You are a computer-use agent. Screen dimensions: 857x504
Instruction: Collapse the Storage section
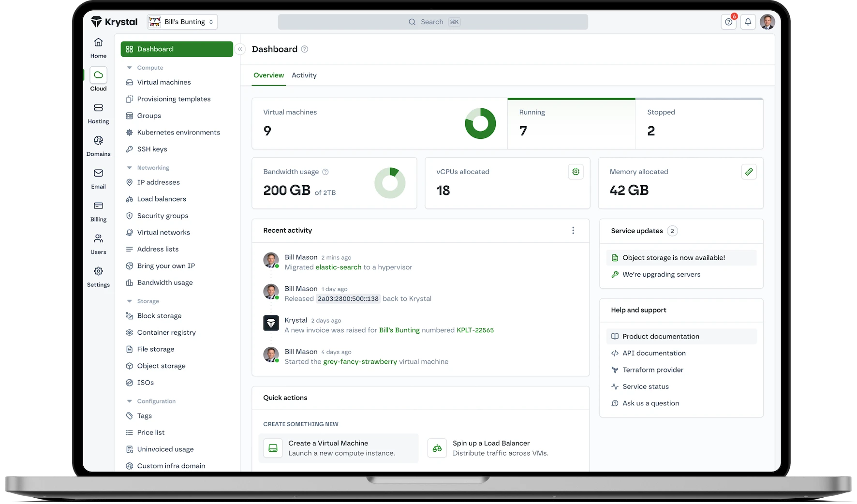click(129, 301)
